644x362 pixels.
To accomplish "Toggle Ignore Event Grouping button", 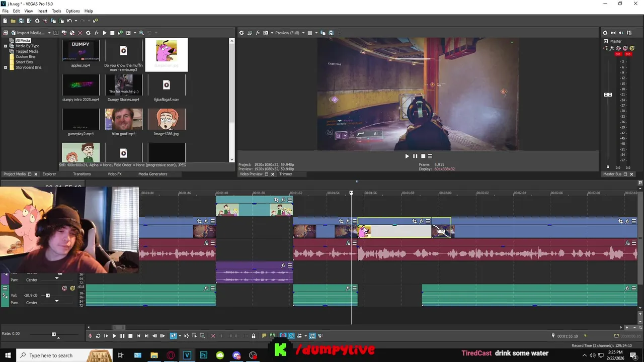I will [x=320, y=336].
